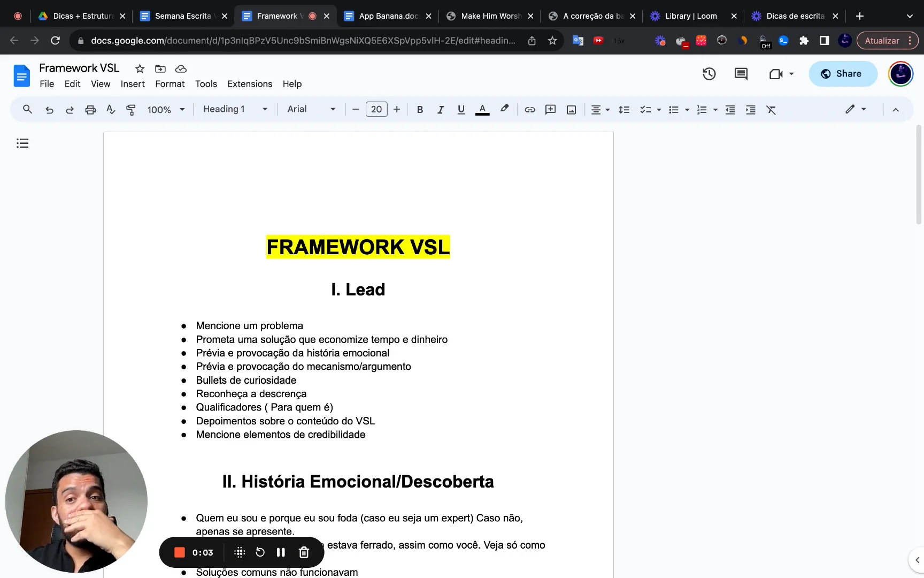
Task: Star the Framework VSL document
Action: tap(140, 69)
